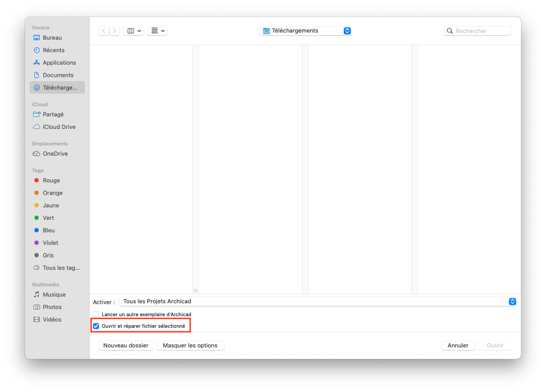Cancel the dialog with Annuler
Image resolution: width=546 pixels, height=392 pixels.
pyautogui.click(x=458, y=346)
